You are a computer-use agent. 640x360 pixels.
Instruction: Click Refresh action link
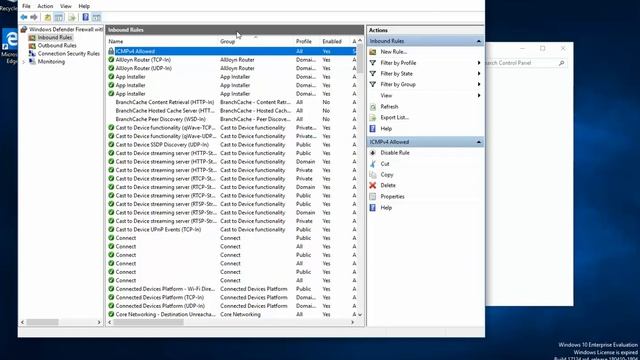(x=389, y=107)
